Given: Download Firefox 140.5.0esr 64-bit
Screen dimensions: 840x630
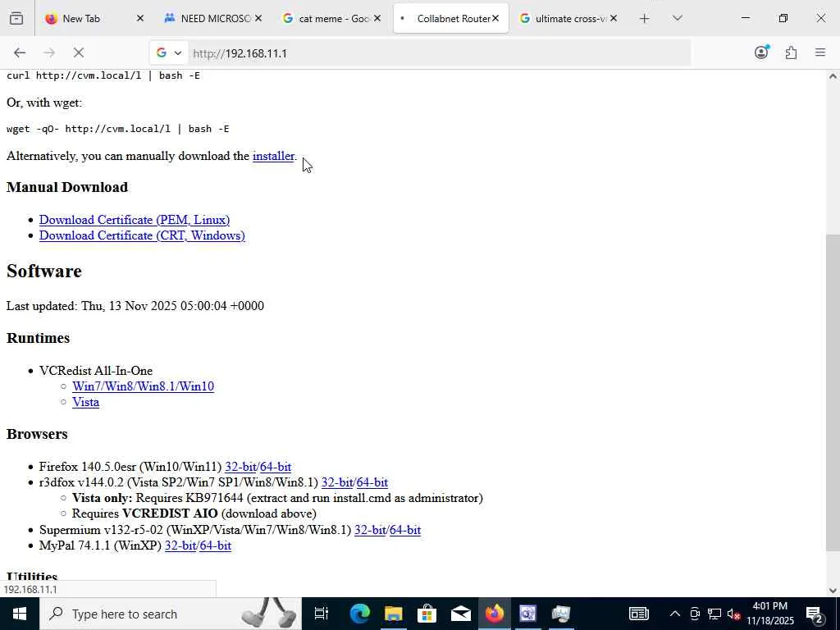Looking at the screenshot, I should (x=276, y=467).
